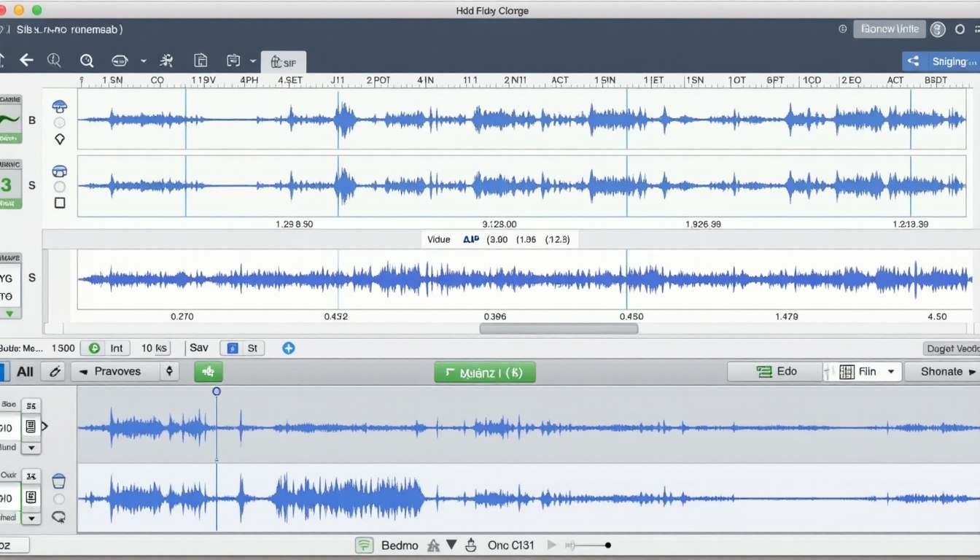The image size is (980, 560).
Task: Open dropdown arrow under the upper notes icon
Action: pyautogui.click(x=31, y=448)
